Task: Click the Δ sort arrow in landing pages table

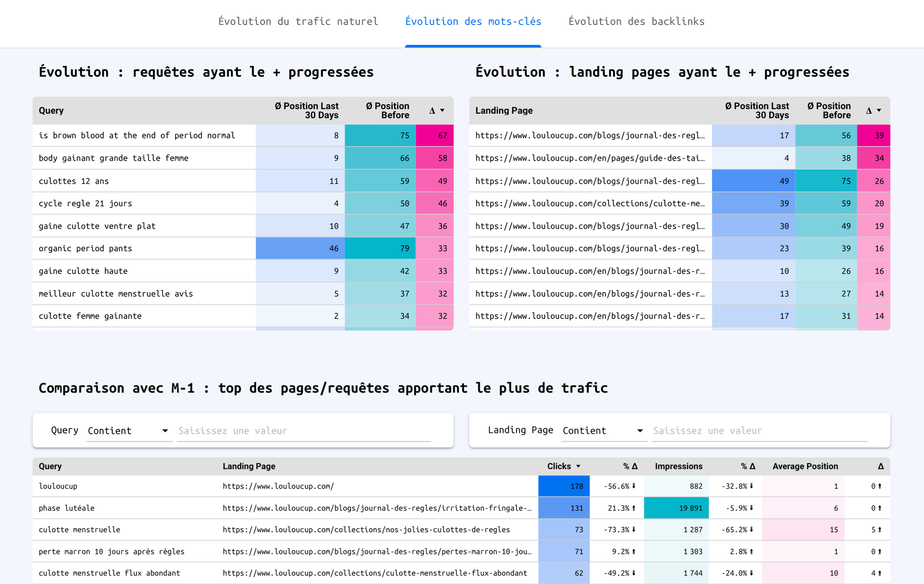Action: coord(879,110)
